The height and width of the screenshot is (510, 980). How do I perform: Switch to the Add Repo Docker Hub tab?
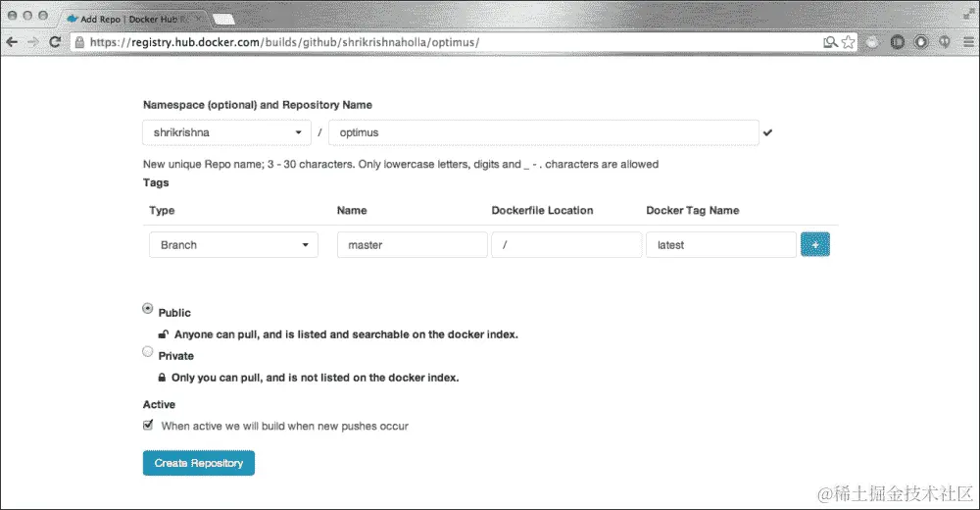(133, 19)
